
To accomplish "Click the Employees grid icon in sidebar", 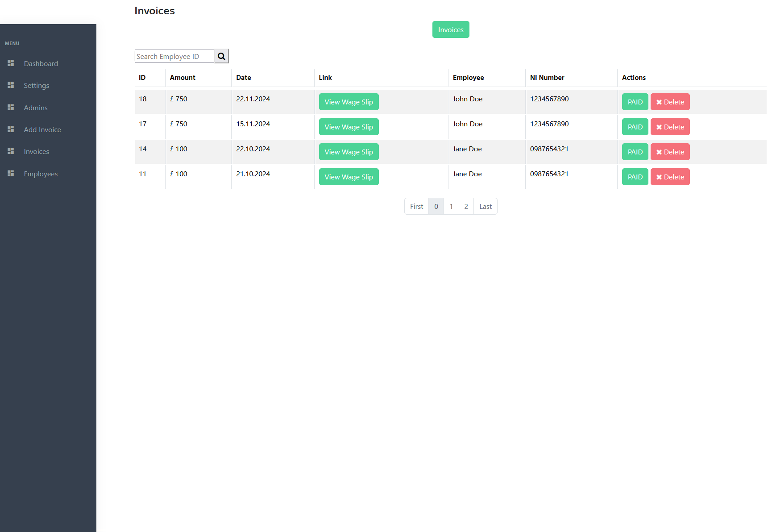I will point(11,174).
